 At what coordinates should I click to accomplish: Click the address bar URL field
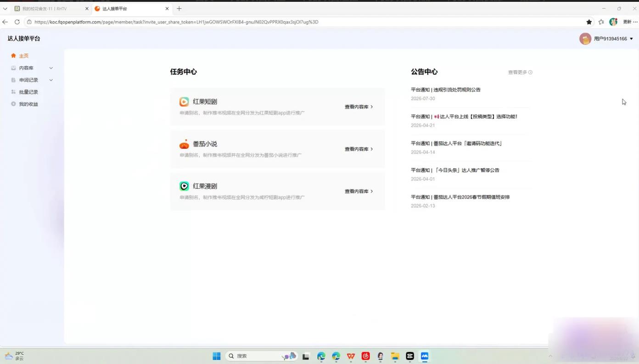click(308, 22)
